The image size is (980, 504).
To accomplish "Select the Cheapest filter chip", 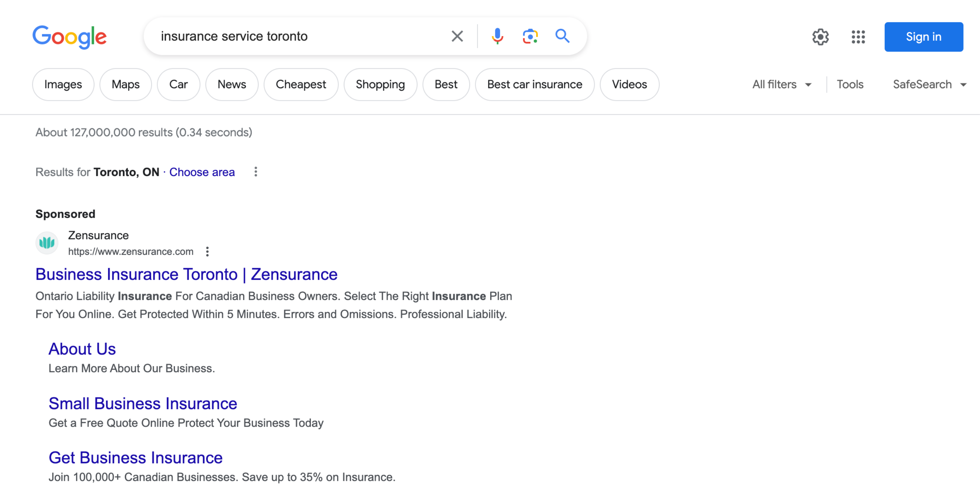I will click(x=301, y=84).
